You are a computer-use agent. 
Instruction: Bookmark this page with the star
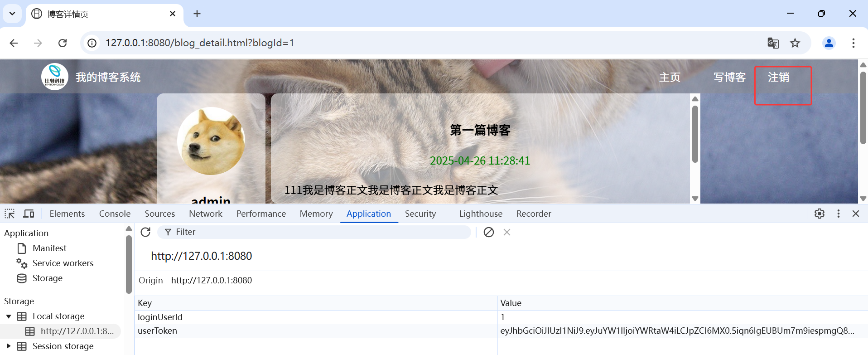tap(795, 43)
